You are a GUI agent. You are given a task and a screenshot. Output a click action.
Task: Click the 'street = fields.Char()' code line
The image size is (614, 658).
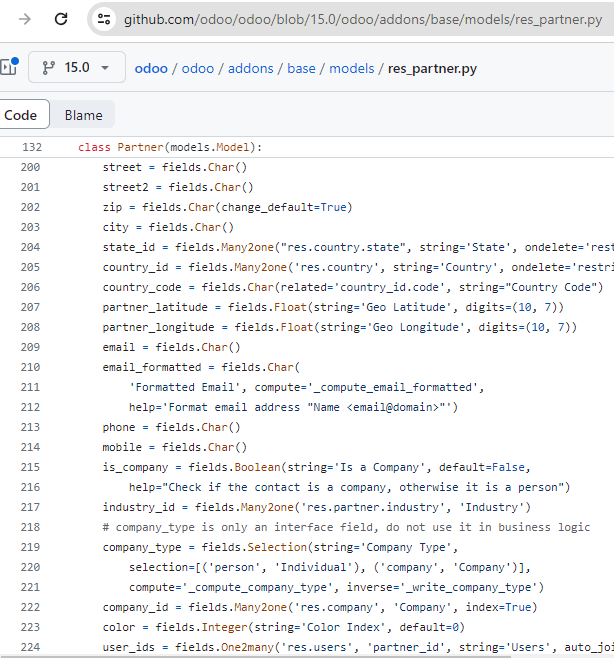(x=175, y=167)
